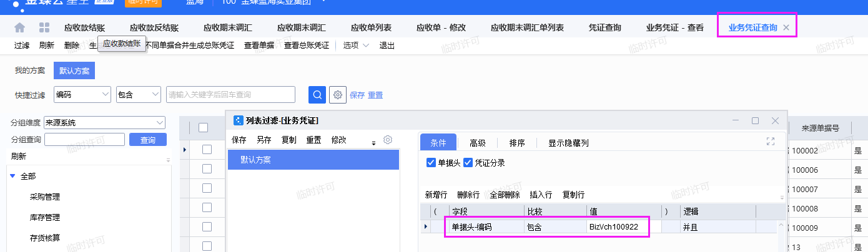Click the 单据头-编码 field cell
The width and height of the screenshot is (868, 252).
click(486, 227)
